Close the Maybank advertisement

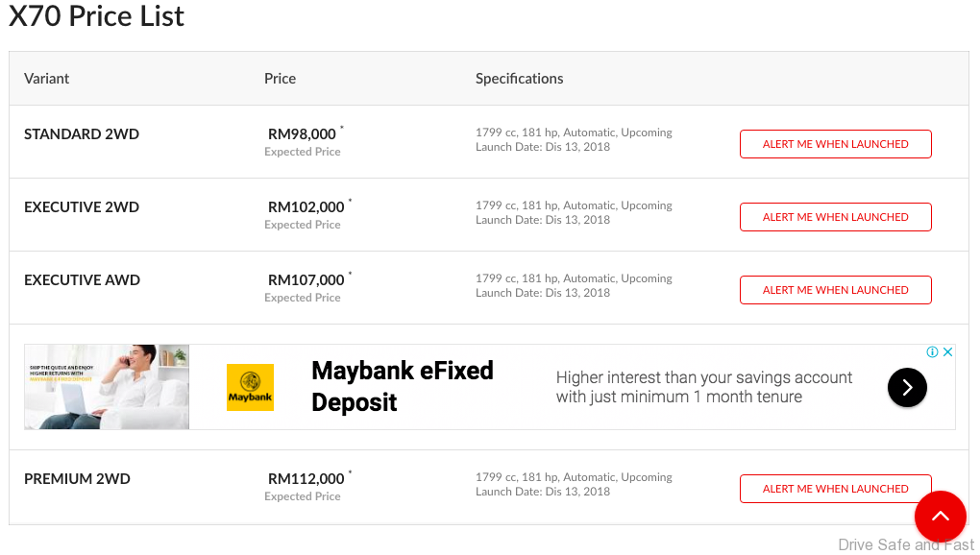tap(947, 352)
